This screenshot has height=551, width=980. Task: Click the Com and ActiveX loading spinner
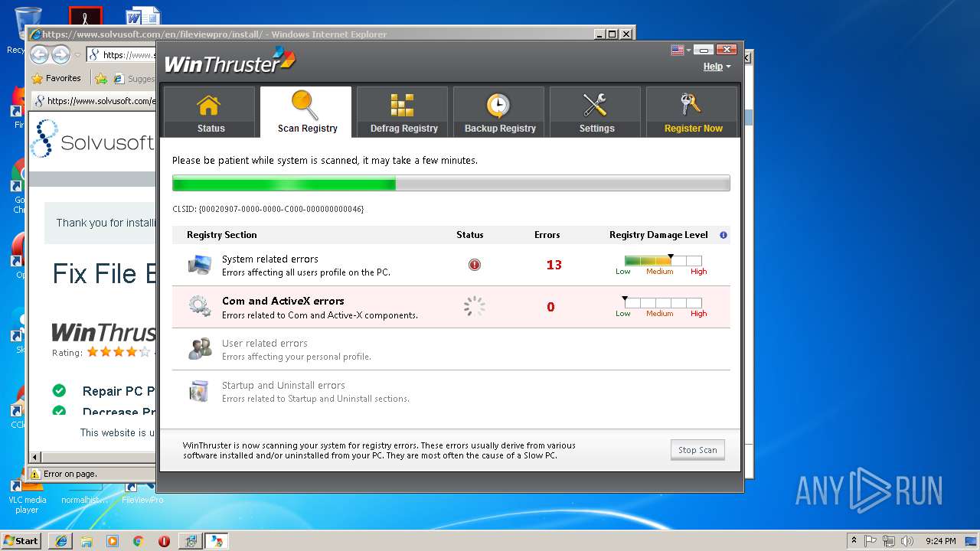pyautogui.click(x=475, y=307)
